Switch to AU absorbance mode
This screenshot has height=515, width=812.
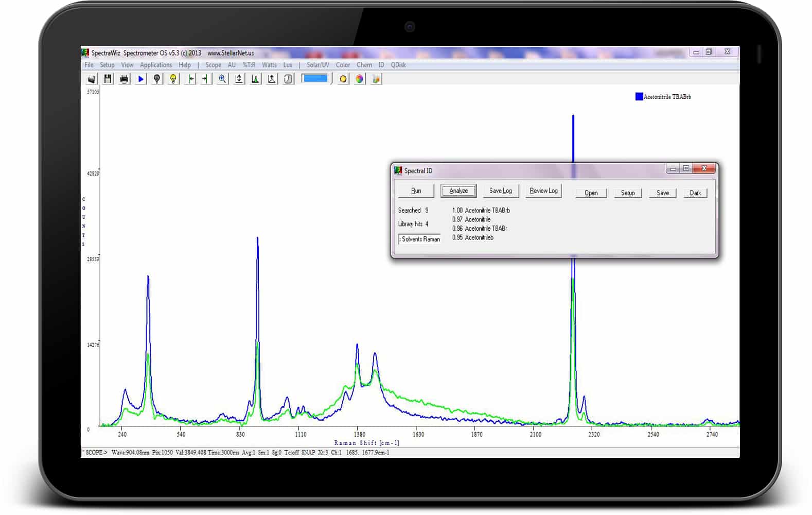(x=232, y=65)
